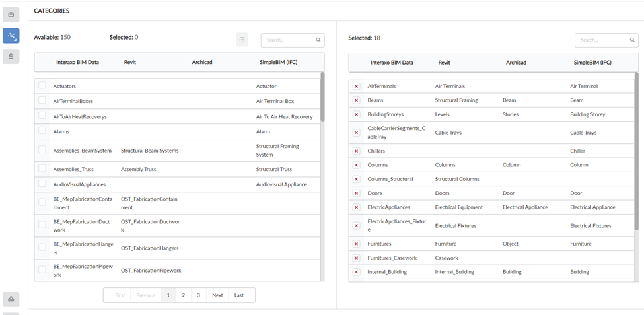Select the highlighted network nodes sidebar icon

pyautogui.click(x=11, y=36)
